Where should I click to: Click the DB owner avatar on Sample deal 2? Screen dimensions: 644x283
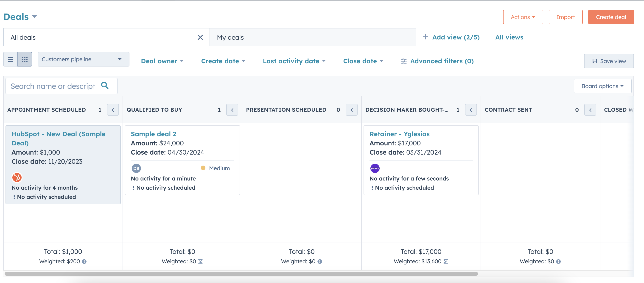coord(136,168)
